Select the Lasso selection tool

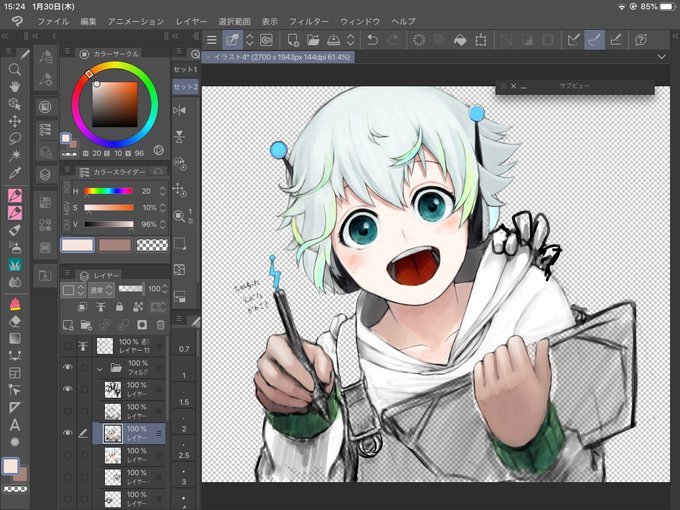14,138
